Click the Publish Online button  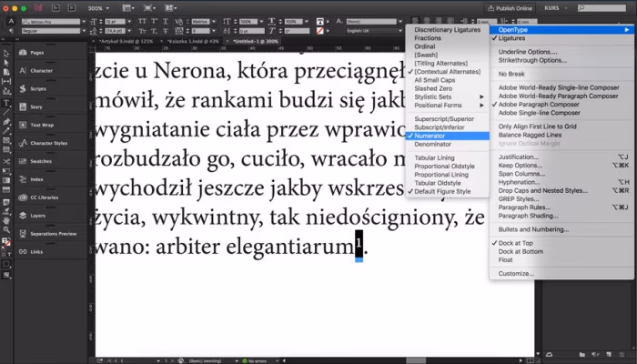510,8
